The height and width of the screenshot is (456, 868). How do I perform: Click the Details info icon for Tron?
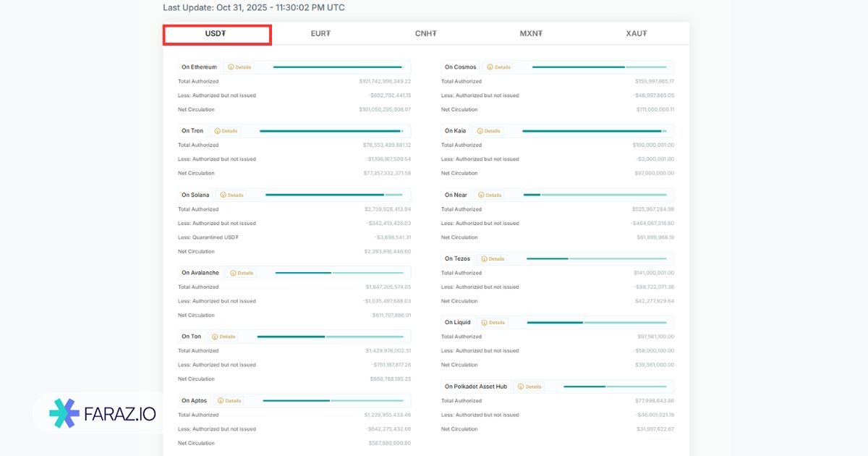[x=218, y=131]
